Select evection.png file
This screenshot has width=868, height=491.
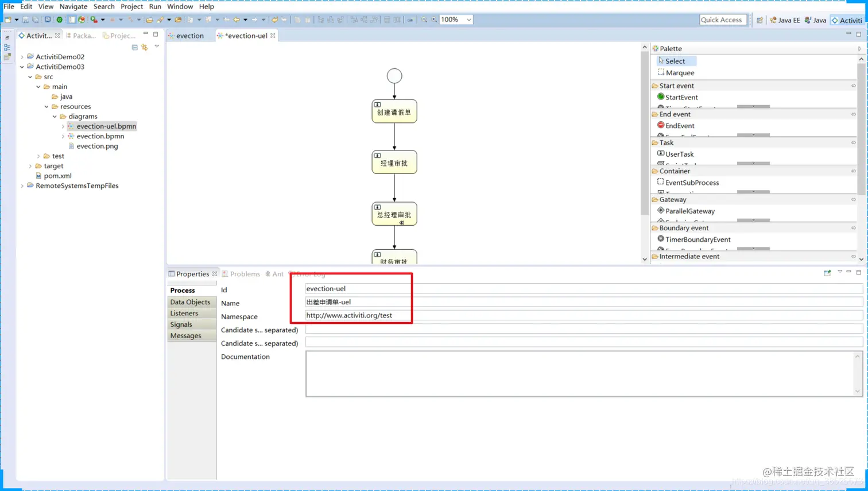pyautogui.click(x=93, y=146)
